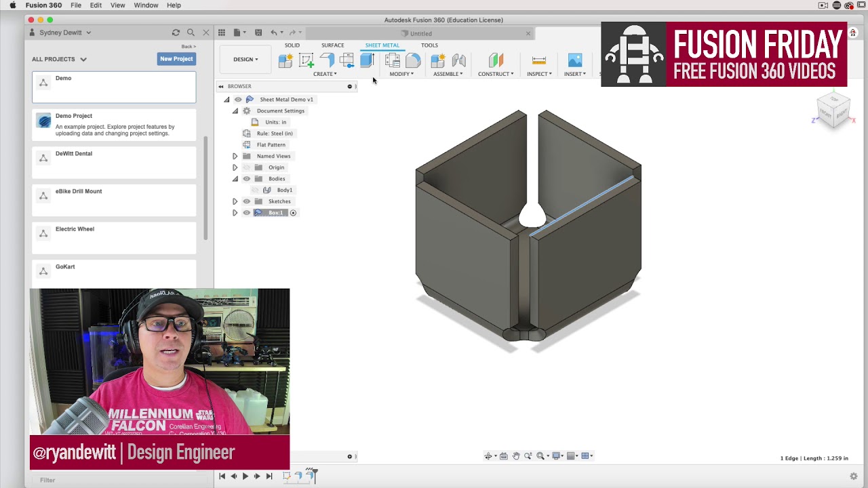Image resolution: width=868 pixels, height=488 pixels.
Task: Select the Create Flat Pattern tool
Action: 347,61
